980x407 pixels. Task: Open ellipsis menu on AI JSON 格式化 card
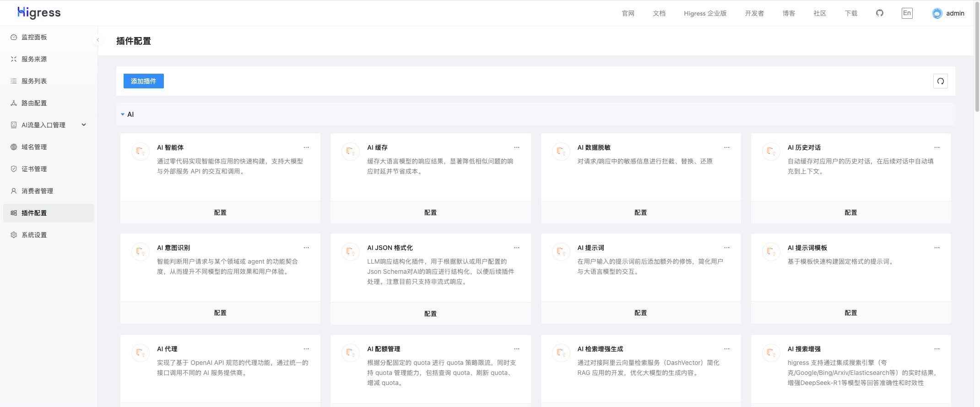pos(516,248)
